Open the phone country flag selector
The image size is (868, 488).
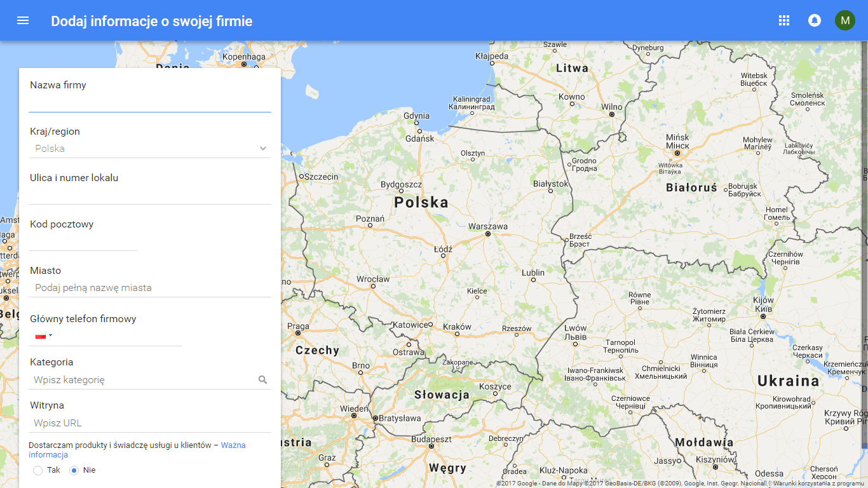[x=44, y=335]
